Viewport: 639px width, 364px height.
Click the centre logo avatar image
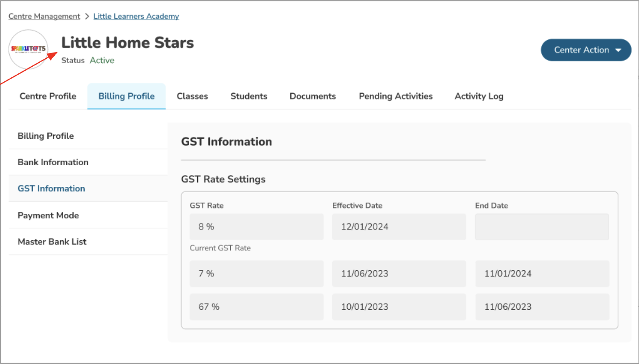28,49
